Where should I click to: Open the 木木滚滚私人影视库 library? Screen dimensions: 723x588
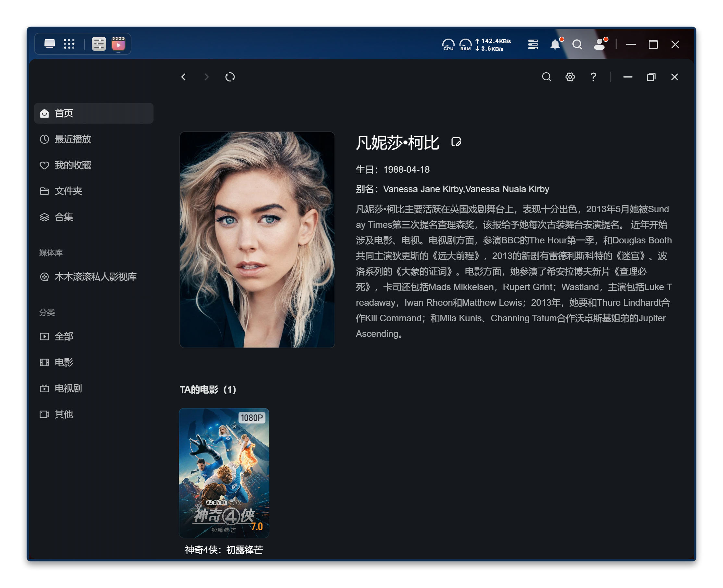[x=95, y=277]
